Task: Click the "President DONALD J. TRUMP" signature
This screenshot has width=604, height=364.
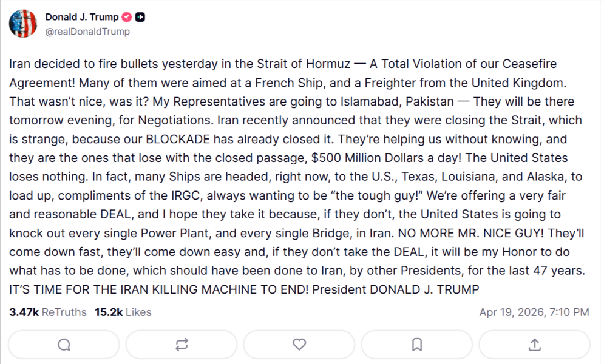Action: [x=396, y=289]
